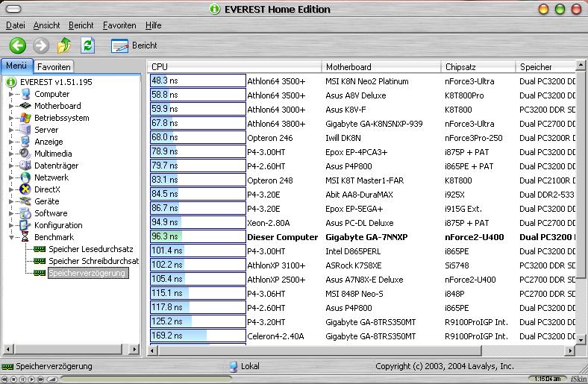Screen dimensions: 588x384
Task: Expand the Multimedia tree node
Action: tap(11, 154)
